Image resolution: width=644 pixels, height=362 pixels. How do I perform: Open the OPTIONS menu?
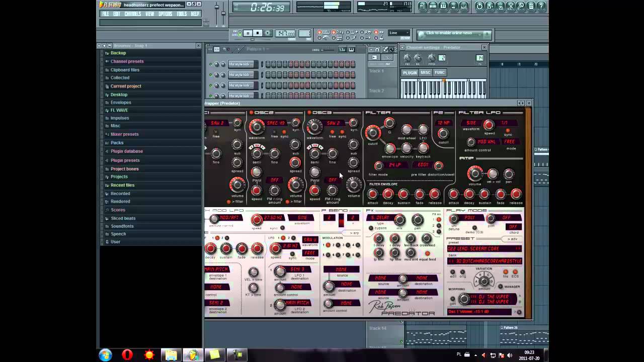pyautogui.click(x=166, y=14)
